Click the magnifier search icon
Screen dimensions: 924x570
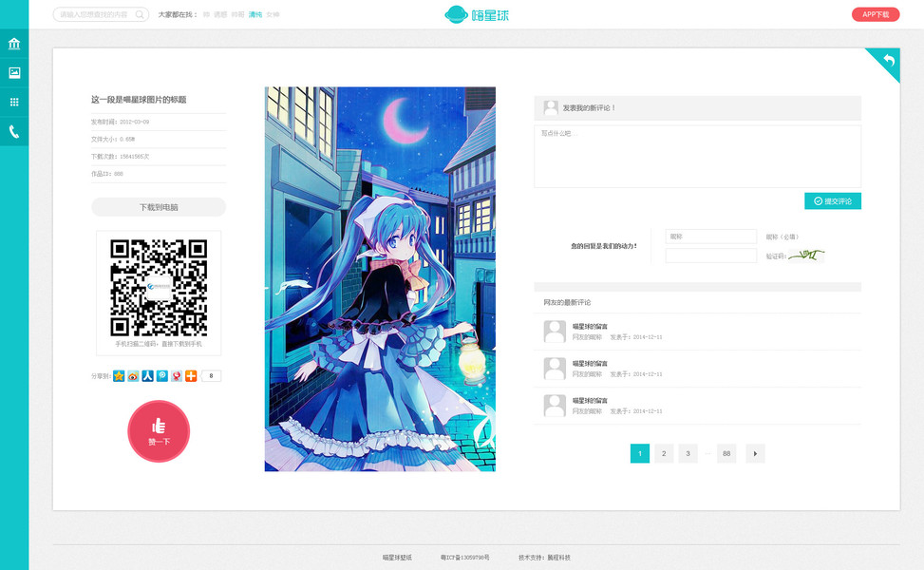pos(140,14)
